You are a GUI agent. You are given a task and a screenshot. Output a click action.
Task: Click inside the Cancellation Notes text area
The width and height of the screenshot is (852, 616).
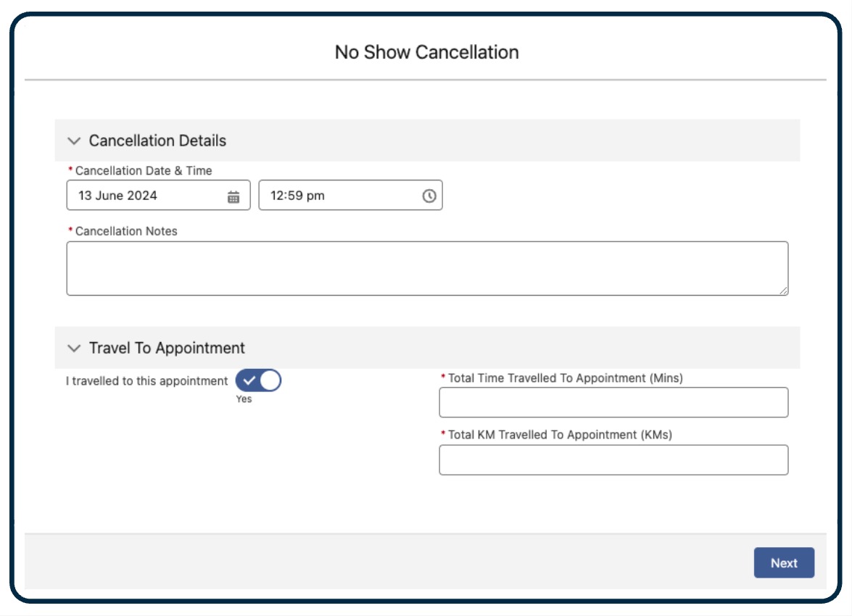point(427,268)
